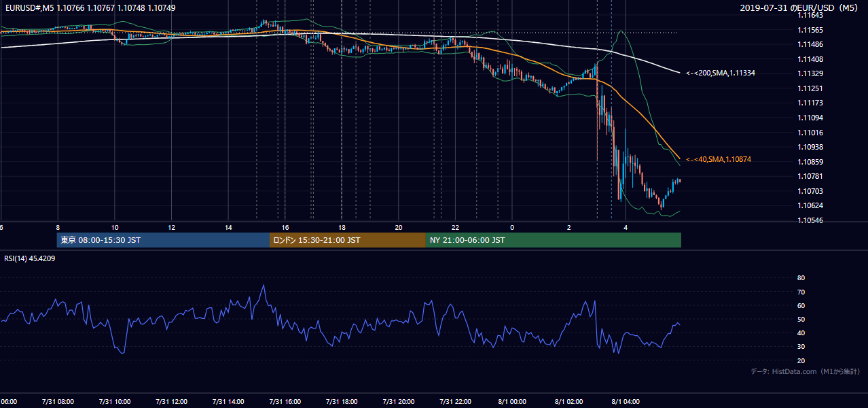Click the 7/31 18:00 time label
The height and width of the screenshot is (408, 868).
pos(342,402)
